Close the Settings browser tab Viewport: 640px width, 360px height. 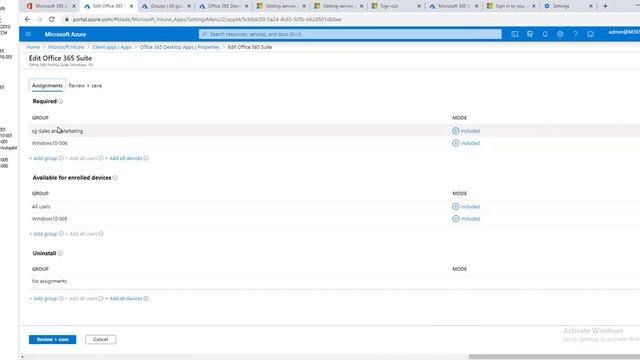coord(590,6)
